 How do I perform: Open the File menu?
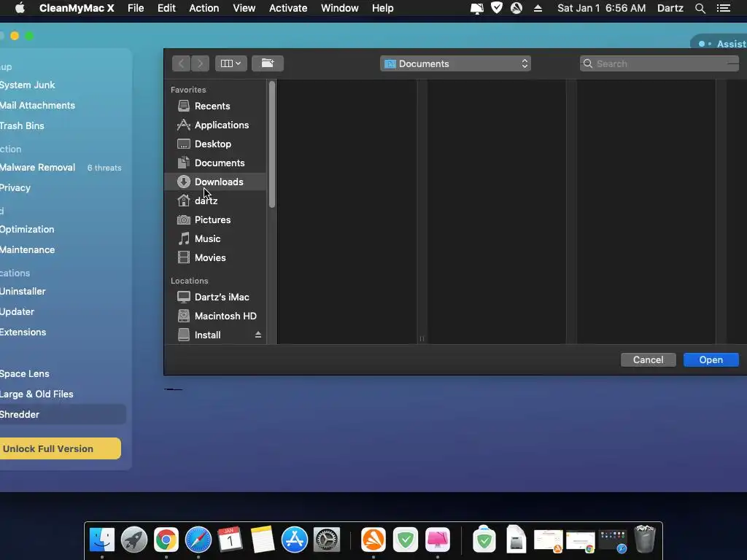[136, 8]
